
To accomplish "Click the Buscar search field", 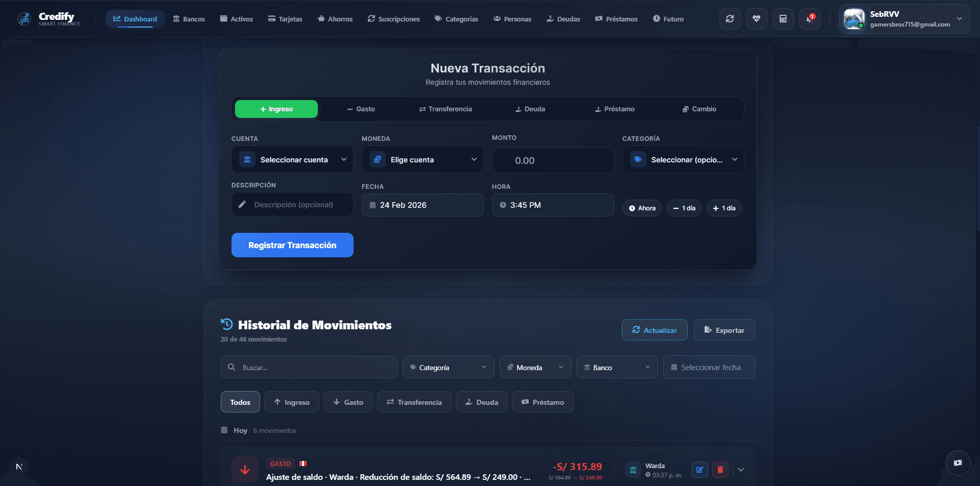I will point(309,367).
